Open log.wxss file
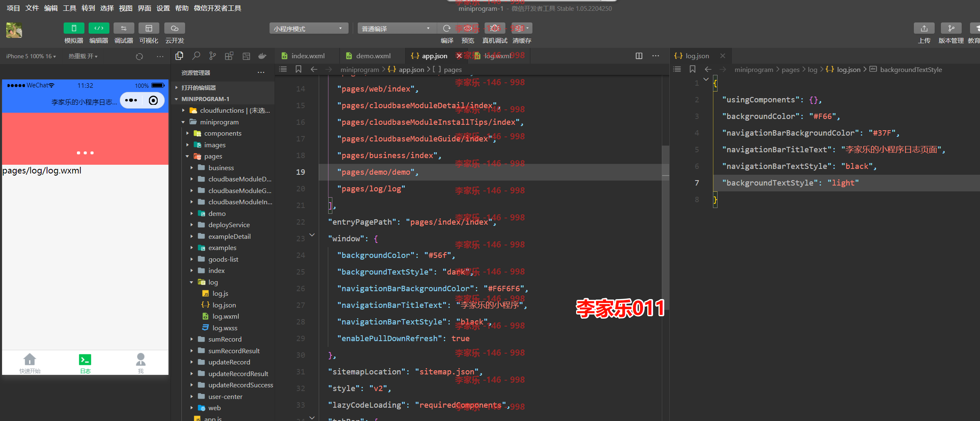This screenshot has width=980, height=421. point(225,328)
